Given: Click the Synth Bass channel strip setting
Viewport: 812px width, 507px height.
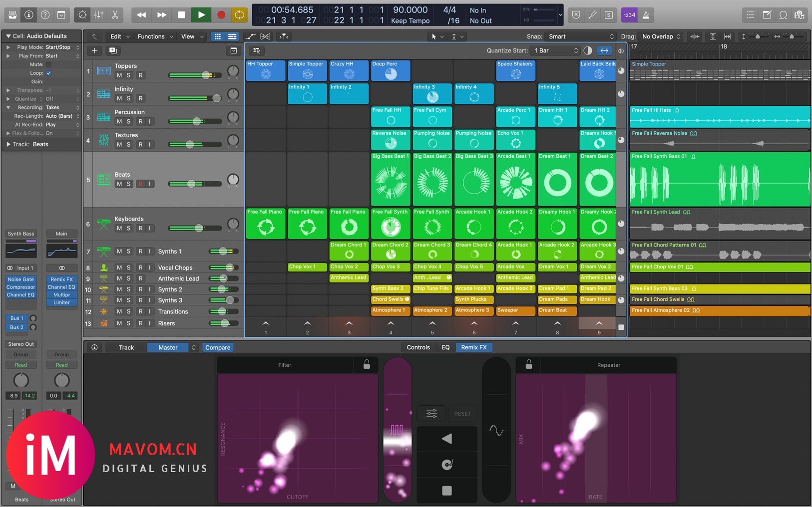Looking at the screenshot, I should pos(21,234).
